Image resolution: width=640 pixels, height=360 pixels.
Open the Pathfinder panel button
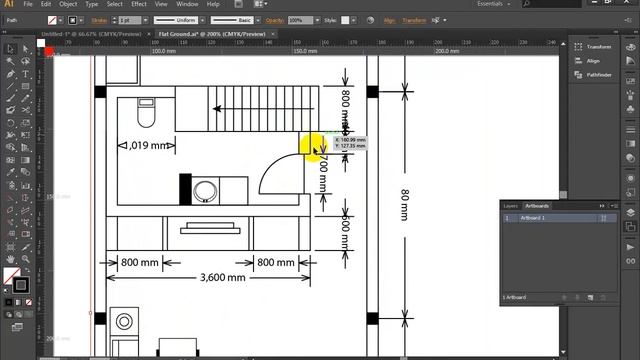click(593, 75)
